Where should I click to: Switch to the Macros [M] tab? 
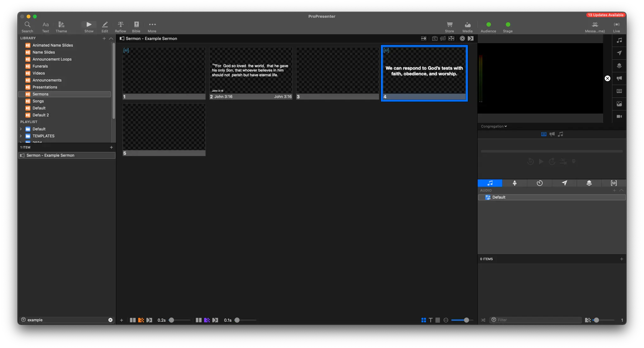pyautogui.click(x=614, y=183)
